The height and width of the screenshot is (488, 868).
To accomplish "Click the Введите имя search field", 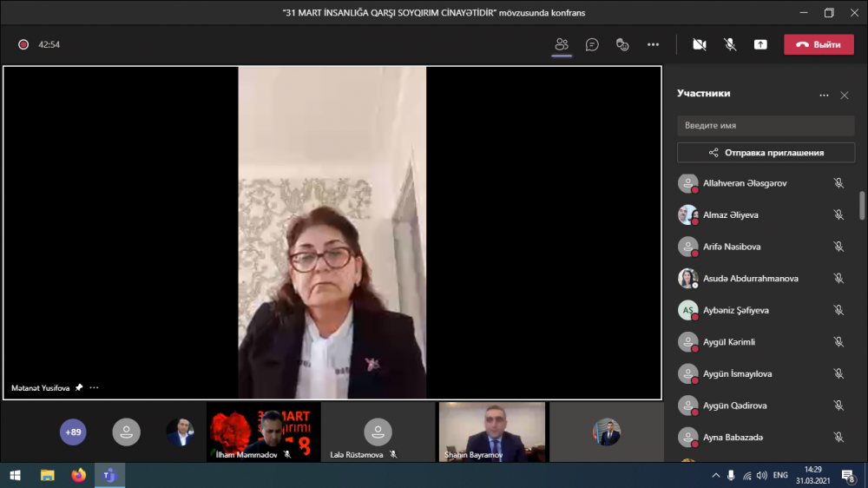I will (x=766, y=126).
